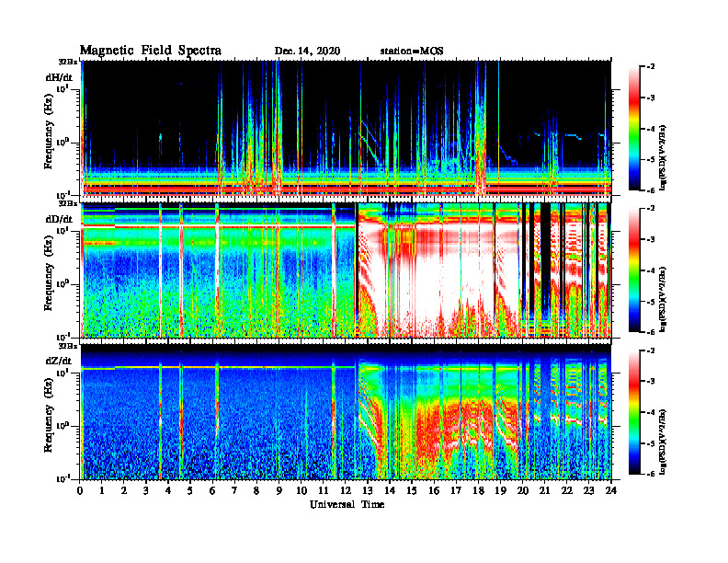This screenshot has height=563, width=728.
Task: Click hour "12" on the time axis
Action: [346, 490]
